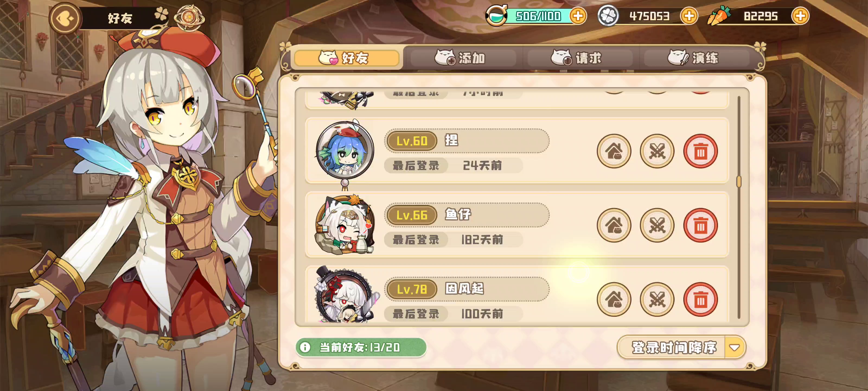Battle friend 捏 with crossed swords icon
The width and height of the screenshot is (868, 391).
pos(657,151)
